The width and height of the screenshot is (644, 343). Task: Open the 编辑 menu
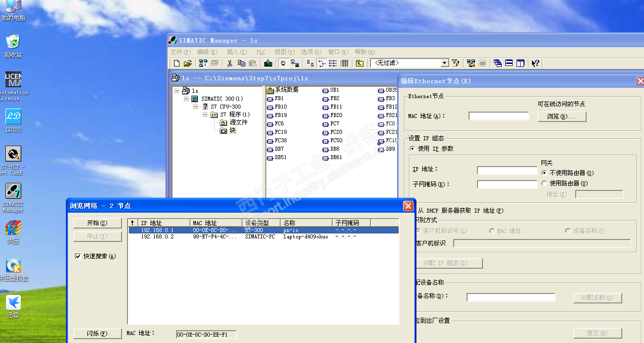pos(207,52)
